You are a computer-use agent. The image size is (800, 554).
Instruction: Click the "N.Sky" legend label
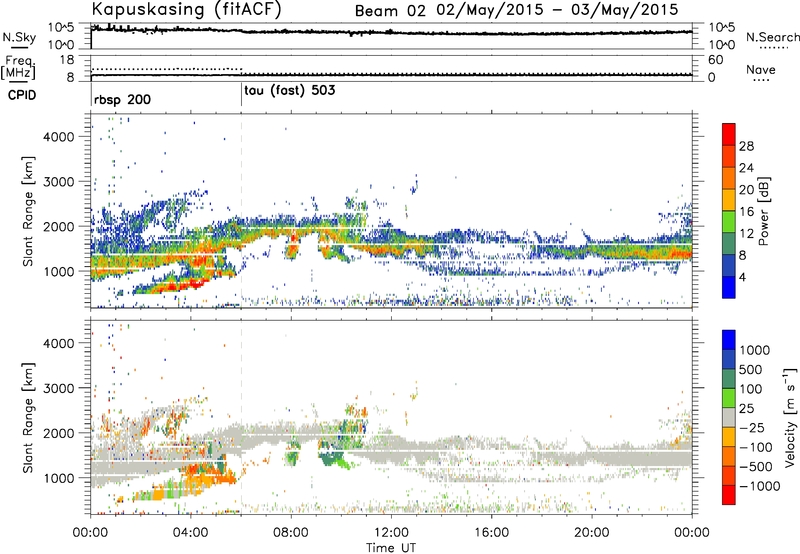click(19, 37)
